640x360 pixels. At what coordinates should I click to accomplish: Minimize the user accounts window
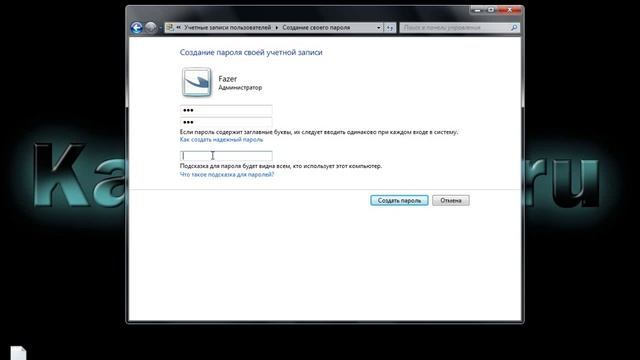tap(477, 10)
